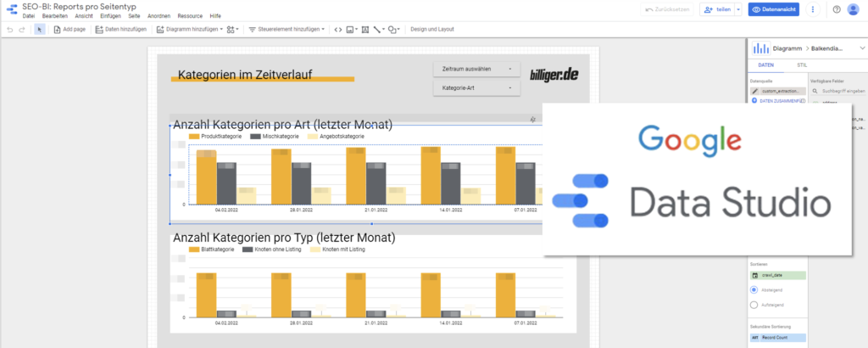Viewport: 868px width, 348px height.
Task: Open community visualizations dropdown icon
Action: 232,30
